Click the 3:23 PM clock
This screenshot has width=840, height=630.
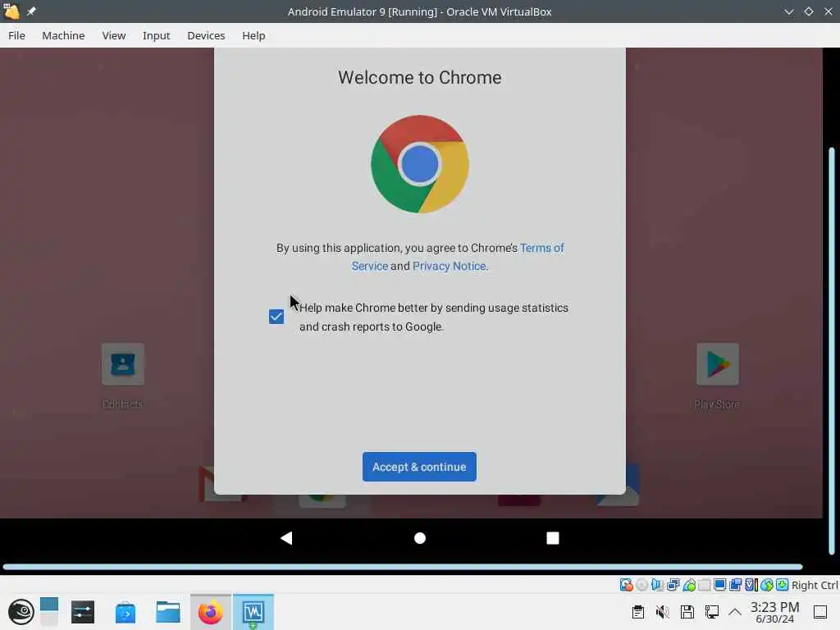pos(774,612)
